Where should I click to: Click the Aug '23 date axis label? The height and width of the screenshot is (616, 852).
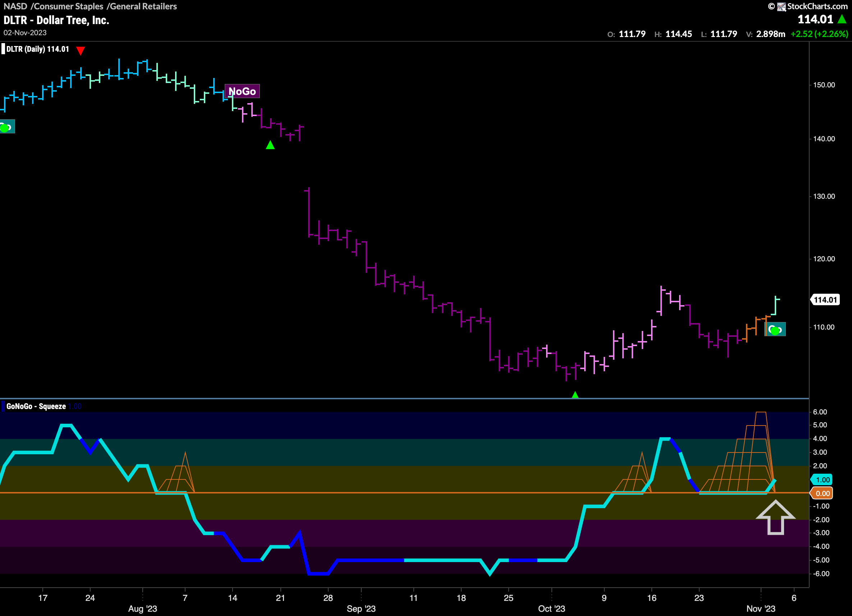143,608
